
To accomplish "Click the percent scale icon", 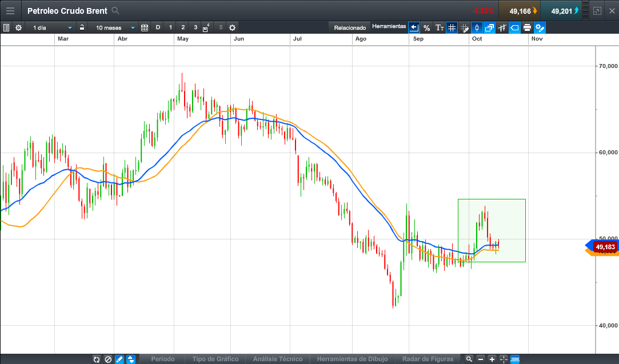I will pos(426,27).
